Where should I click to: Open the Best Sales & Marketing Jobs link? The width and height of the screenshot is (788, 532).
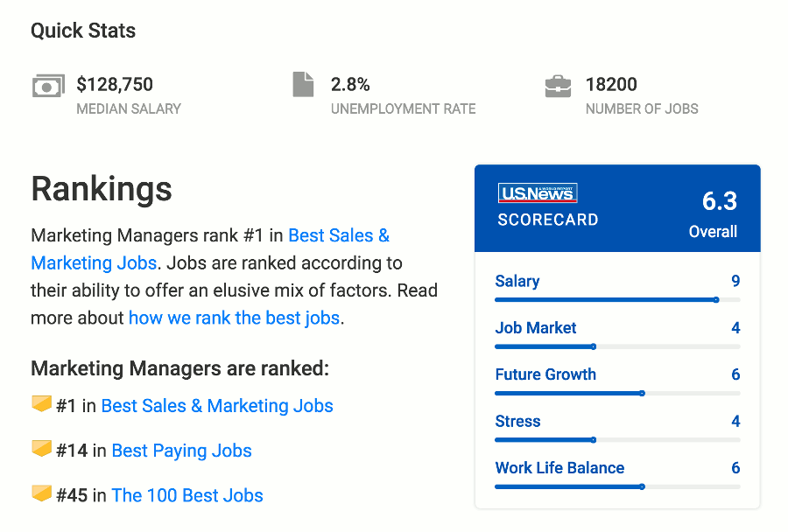[x=217, y=405]
